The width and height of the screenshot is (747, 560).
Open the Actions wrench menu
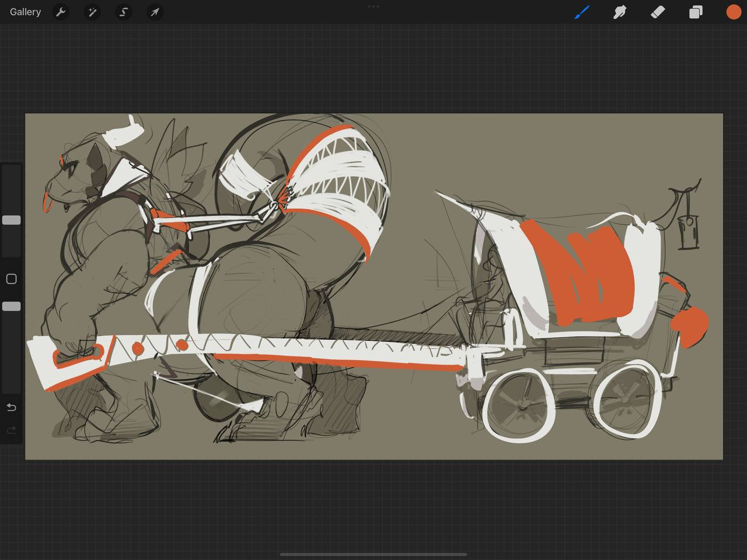pos(61,12)
